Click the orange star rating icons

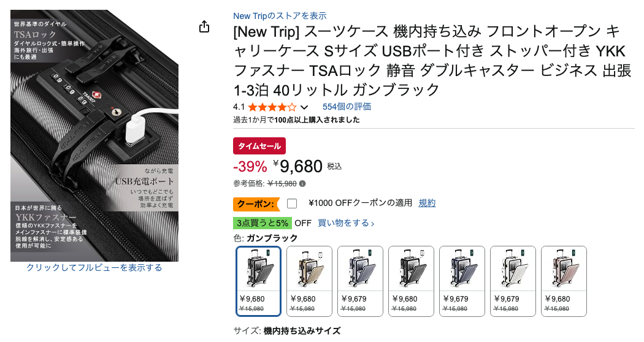[272, 107]
